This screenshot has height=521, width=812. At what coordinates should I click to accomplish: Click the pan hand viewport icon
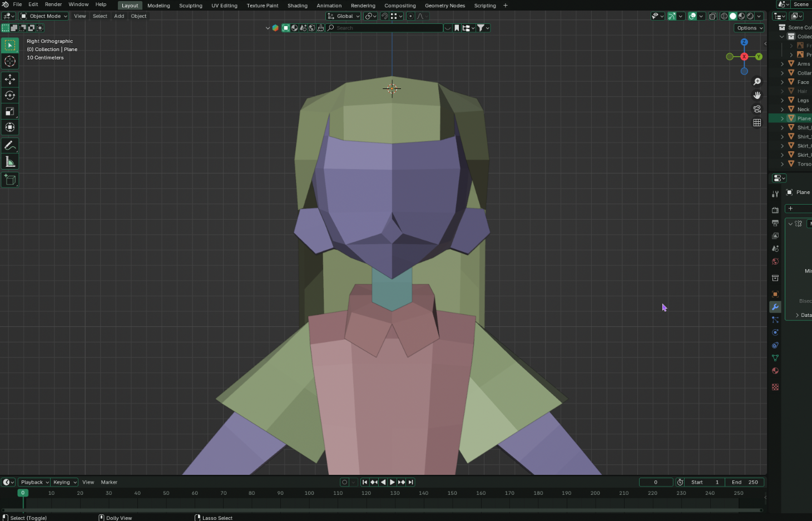coord(757,95)
